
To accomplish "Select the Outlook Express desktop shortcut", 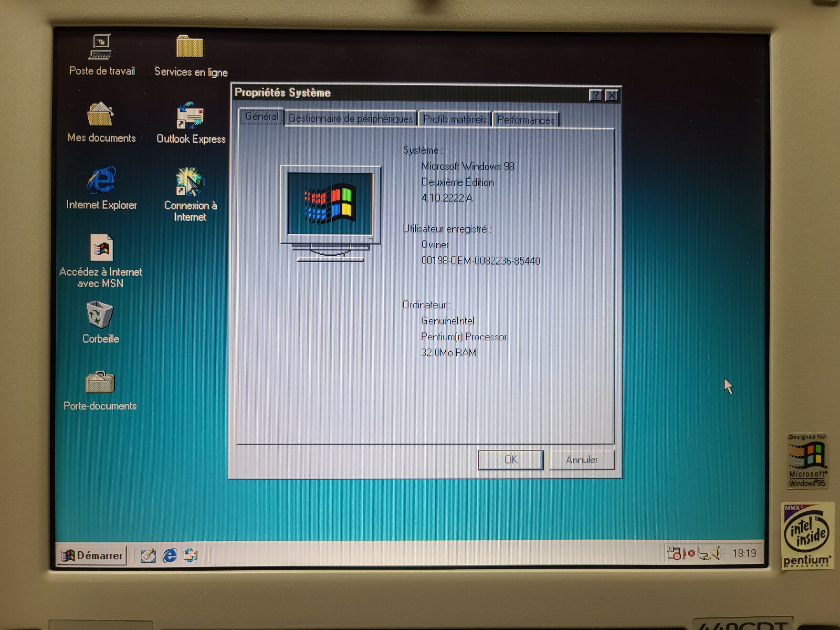I will point(191,123).
